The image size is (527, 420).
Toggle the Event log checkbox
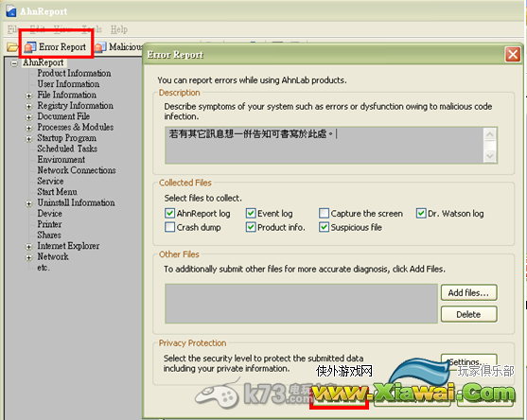(251, 213)
